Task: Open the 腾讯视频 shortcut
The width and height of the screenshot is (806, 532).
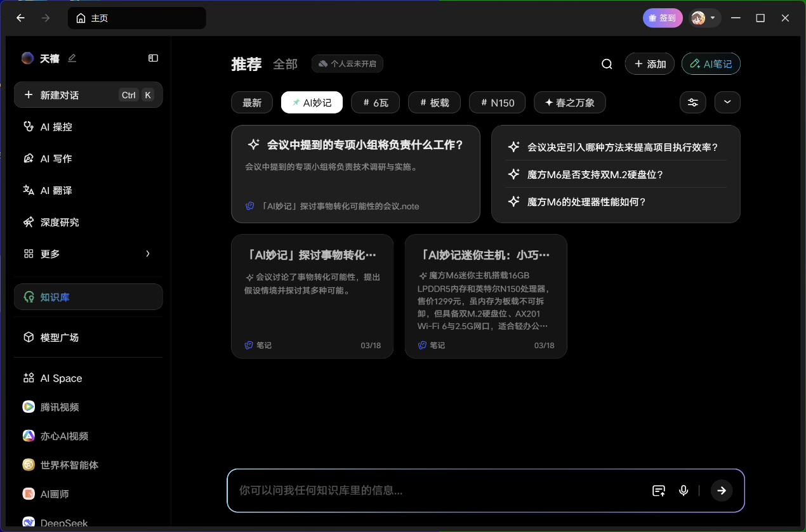Action: (x=61, y=406)
